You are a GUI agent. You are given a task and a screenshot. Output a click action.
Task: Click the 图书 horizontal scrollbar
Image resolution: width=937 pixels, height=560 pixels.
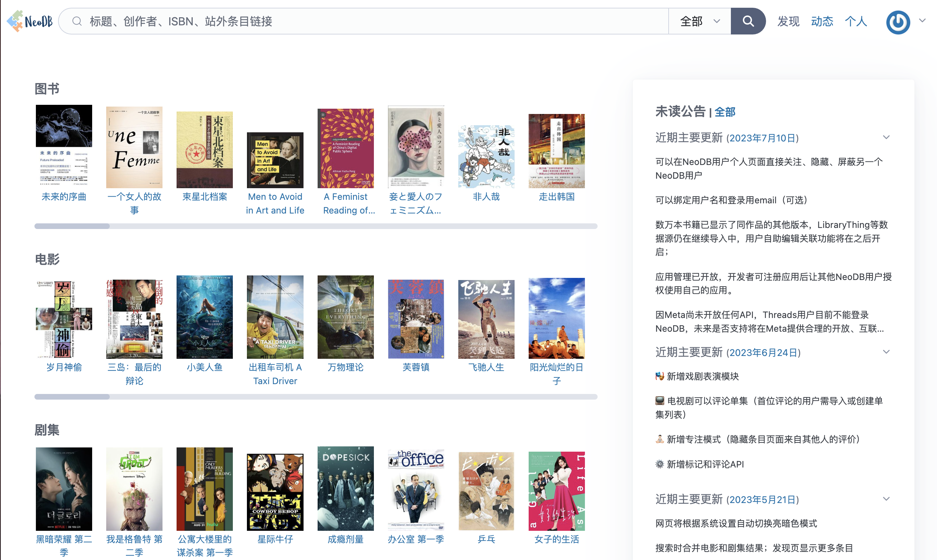[x=316, y=226]
